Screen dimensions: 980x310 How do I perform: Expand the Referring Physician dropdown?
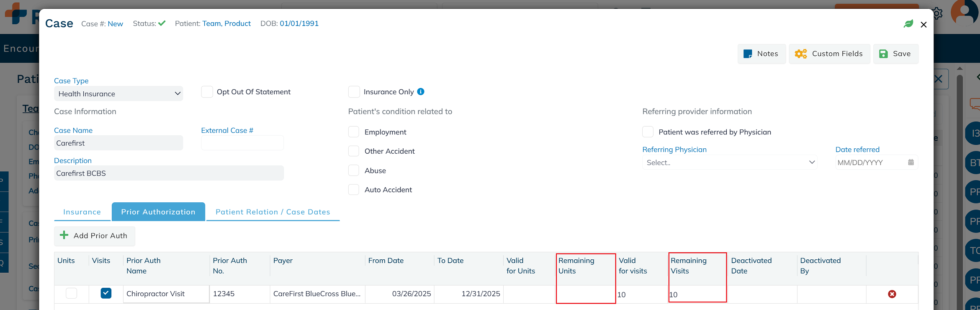[x=729, y=163]
